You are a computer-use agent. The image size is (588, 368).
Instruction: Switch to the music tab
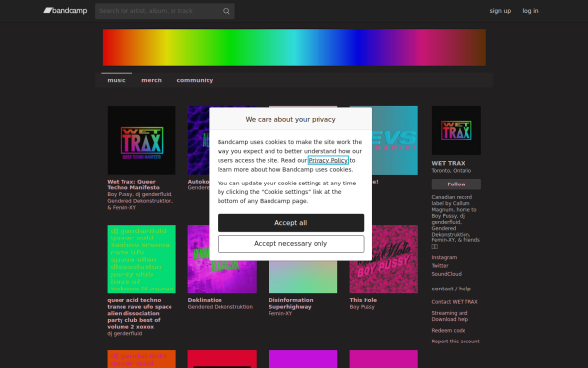(117, 80)
